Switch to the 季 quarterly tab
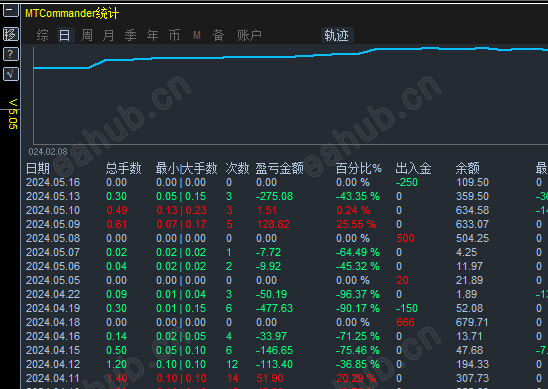 [130, 35]
